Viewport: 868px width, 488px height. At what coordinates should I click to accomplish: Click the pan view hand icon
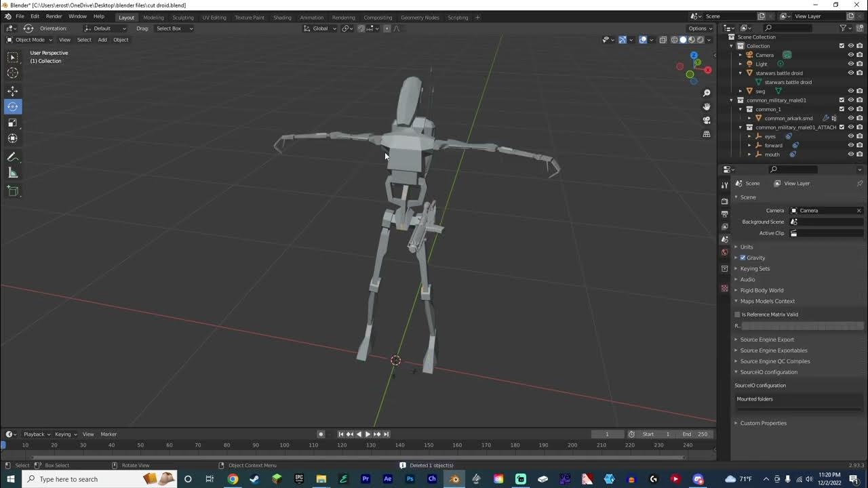pyautogui.click(x=707, y=106)
